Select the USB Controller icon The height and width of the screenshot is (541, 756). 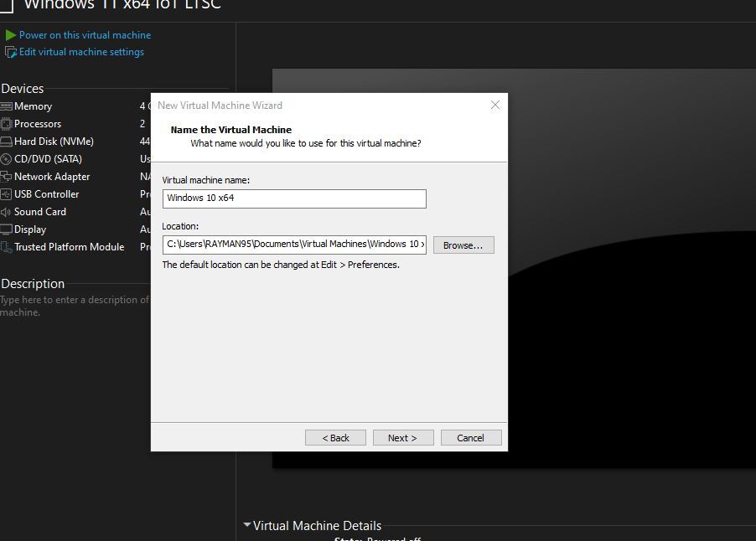coord(6,194)
